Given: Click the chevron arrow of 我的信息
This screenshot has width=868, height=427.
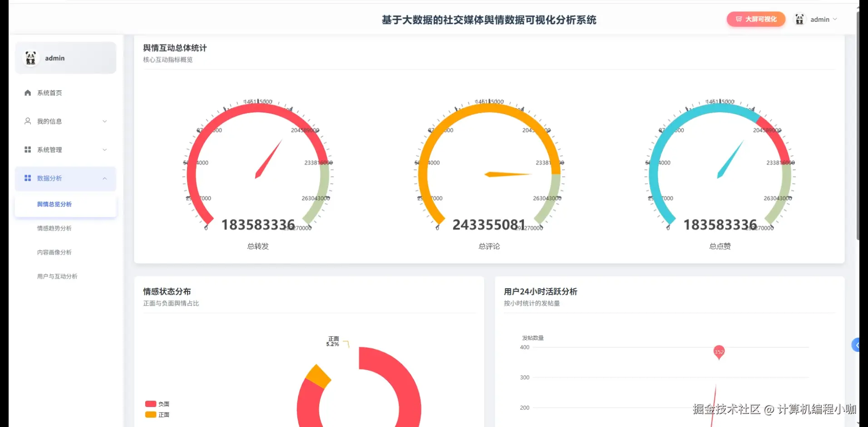Looking at the screenshot, I should 105,121.
